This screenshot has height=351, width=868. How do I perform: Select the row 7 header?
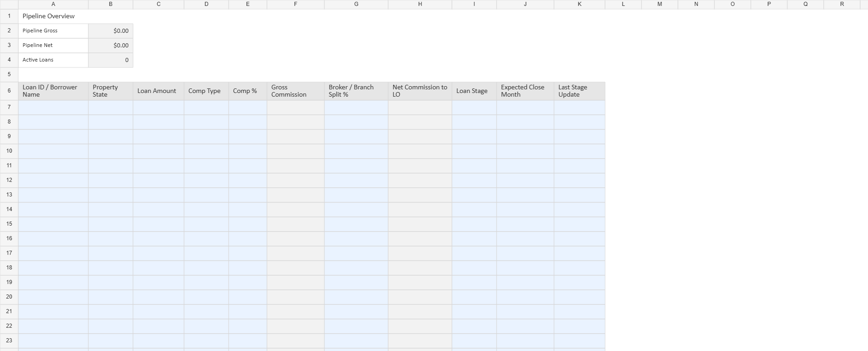pos(9,107)
